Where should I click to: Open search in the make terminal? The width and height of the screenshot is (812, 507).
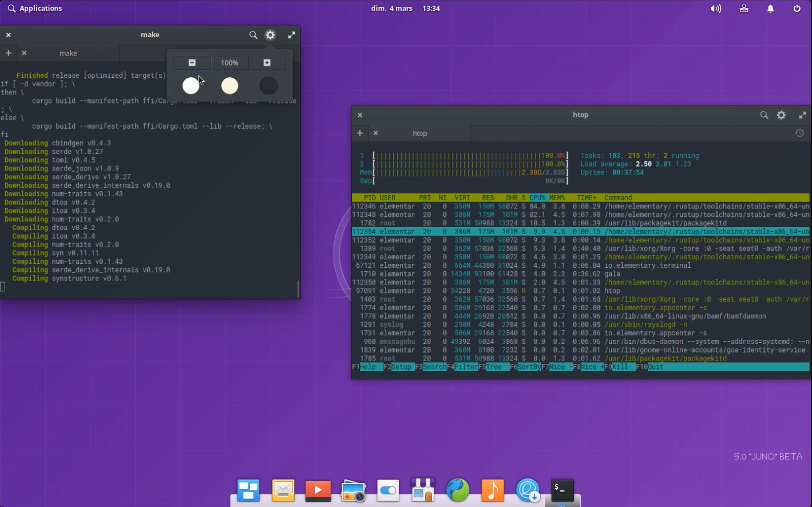(253, 35)
